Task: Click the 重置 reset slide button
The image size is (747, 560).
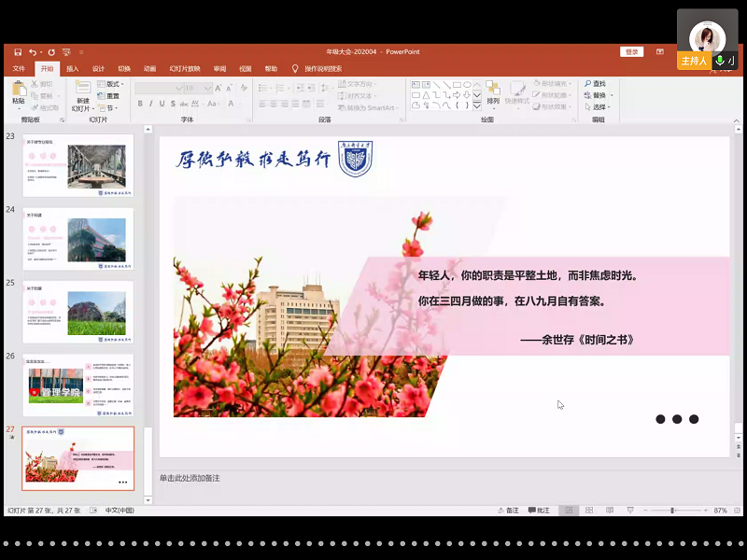Action: (110, 96)
